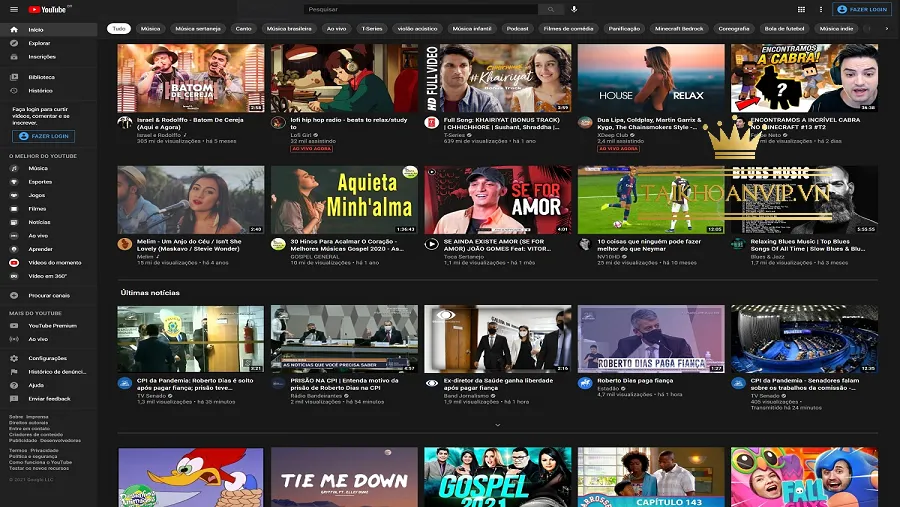Open the YouTube apps grid
The width and height of the screenshot is (900, 507).
[801, 9]
